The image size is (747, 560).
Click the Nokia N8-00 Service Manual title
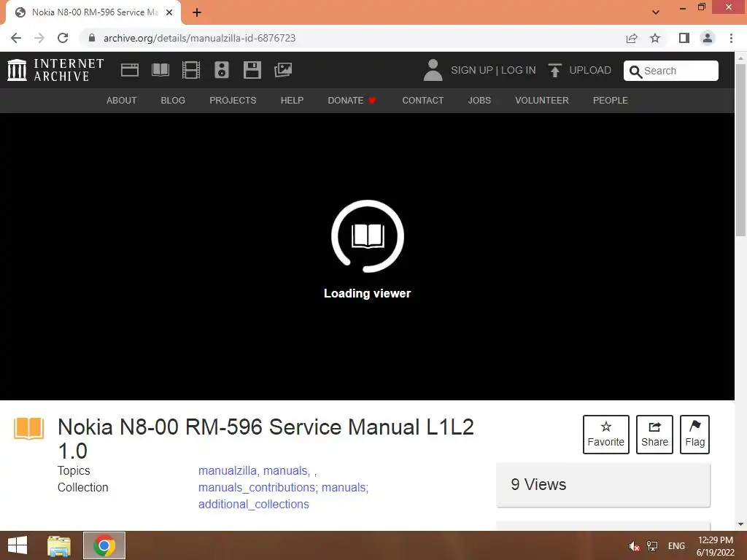[266, 438]
